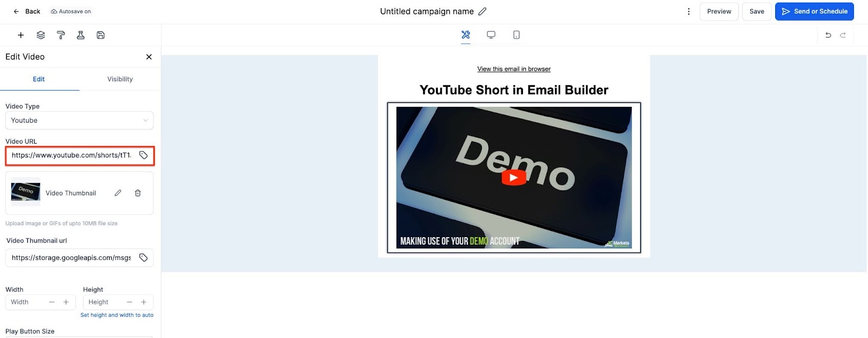Image resolution: width=868 pixels, height=338 pixels.
Task: Click the Video Thumbnail url input field
Action: point(72,258)
